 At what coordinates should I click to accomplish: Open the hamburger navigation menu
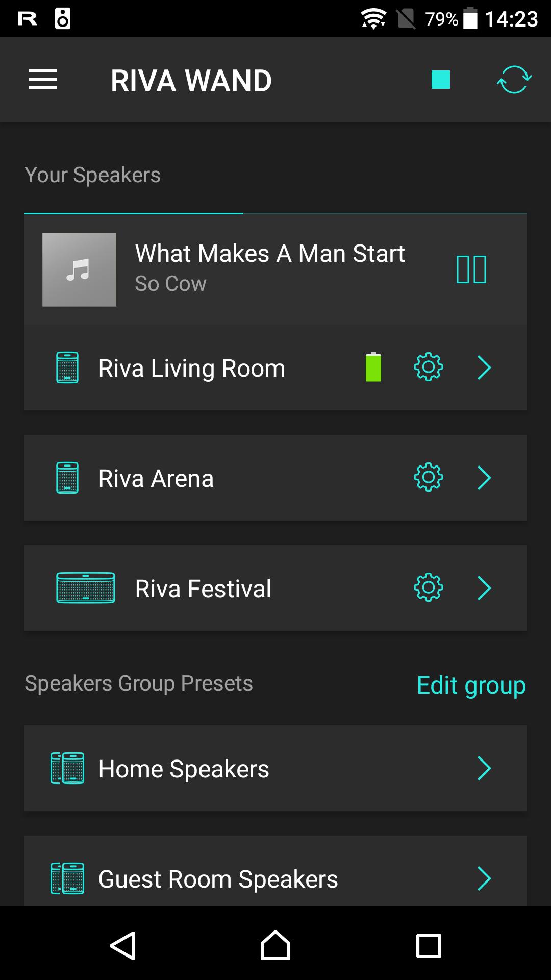[x=43, y=80]
